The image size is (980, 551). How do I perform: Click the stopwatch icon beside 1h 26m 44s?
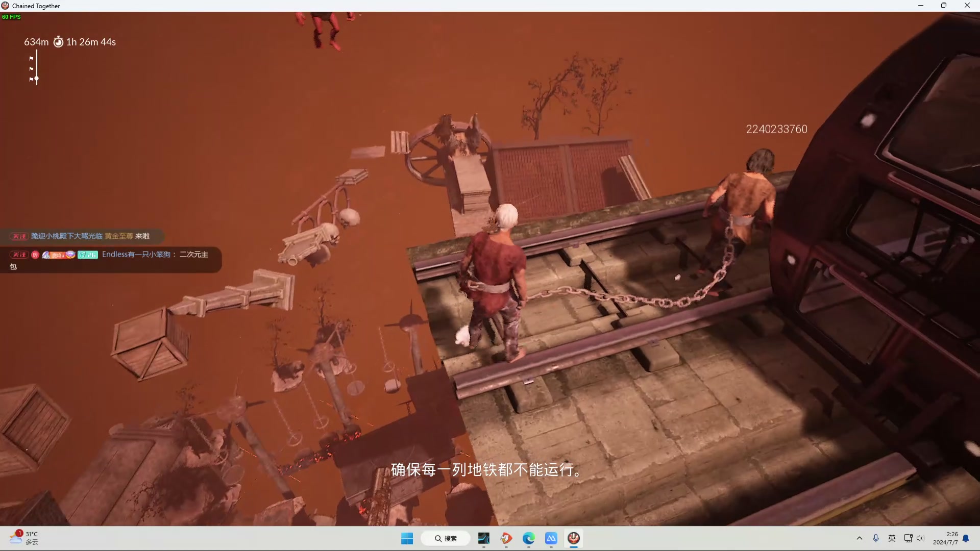click(x=58, y=42)
